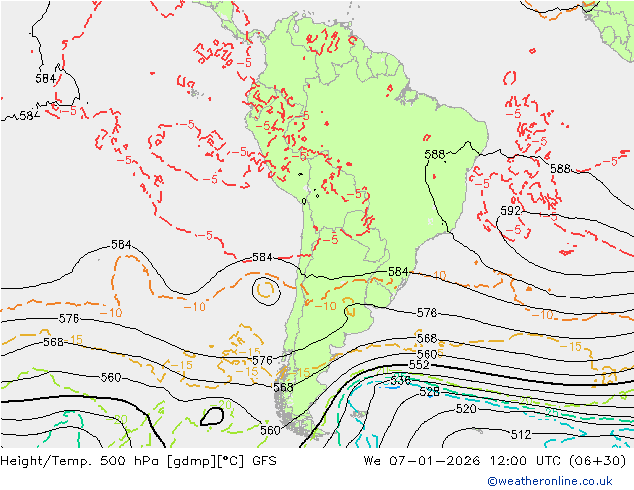Click the 588 label over the Atlantic
The height and width of the screenshot is (490, 634).
click(x=560, y=169)
